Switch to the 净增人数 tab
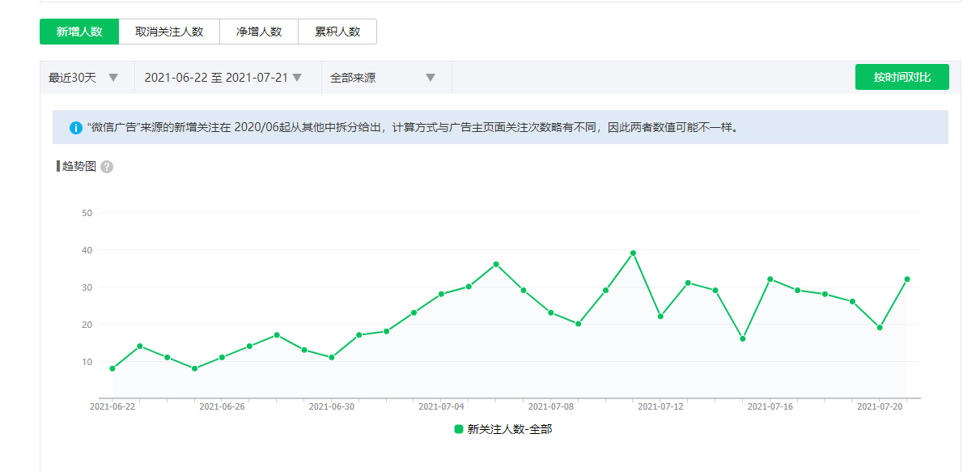Screen dimensions: 980x472 coord(259,32)
